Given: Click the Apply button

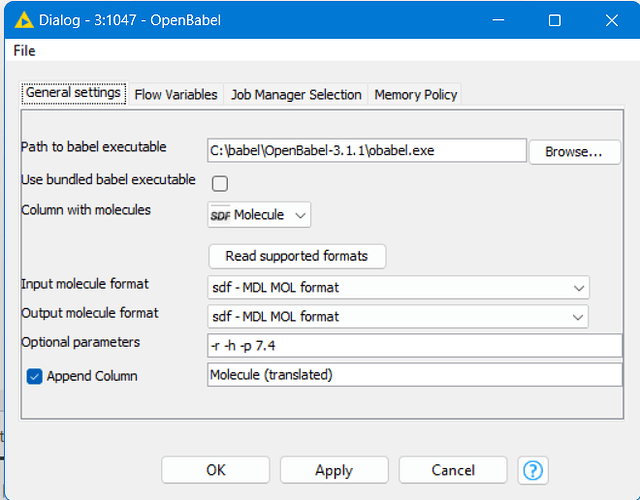Looking at the screenshot, I should click(x=334, y=470).
